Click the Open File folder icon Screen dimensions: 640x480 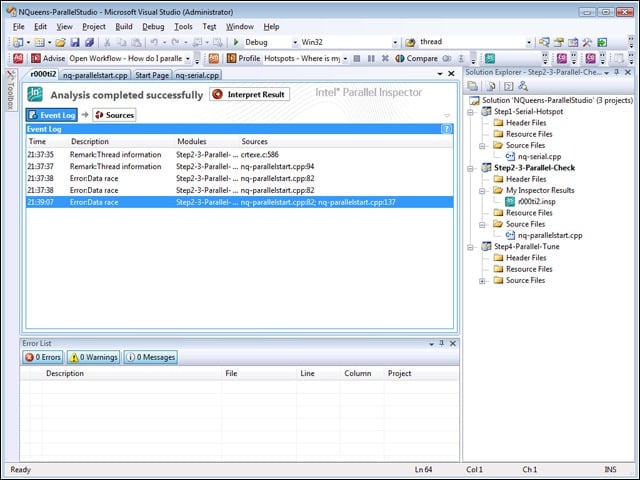point(60,42)
